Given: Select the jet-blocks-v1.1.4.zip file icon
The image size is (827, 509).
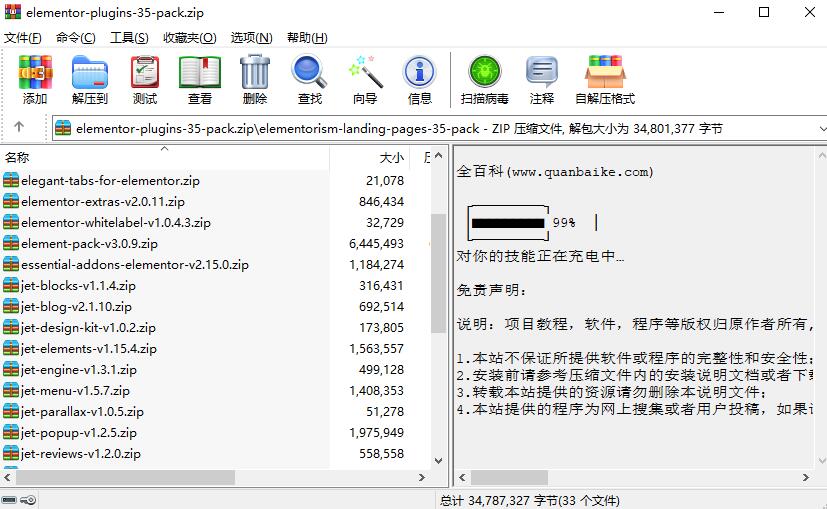Looking at the screenshot, I should [11, 285].
